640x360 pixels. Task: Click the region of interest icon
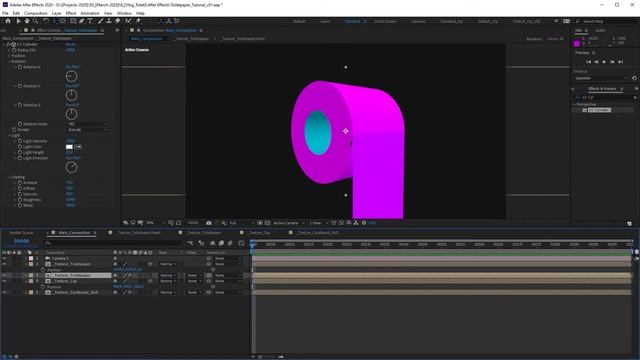pos(260,223)
